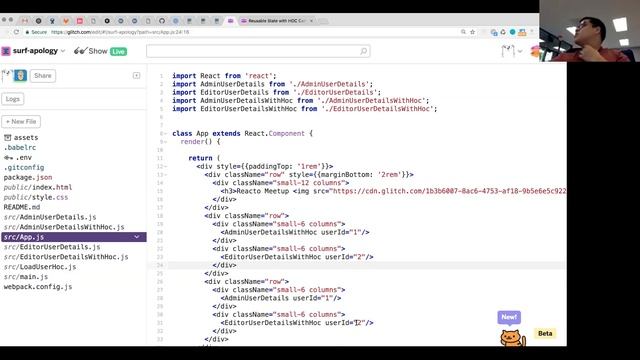
Task: Open the Logs panel button
Action: coord(13,99)
